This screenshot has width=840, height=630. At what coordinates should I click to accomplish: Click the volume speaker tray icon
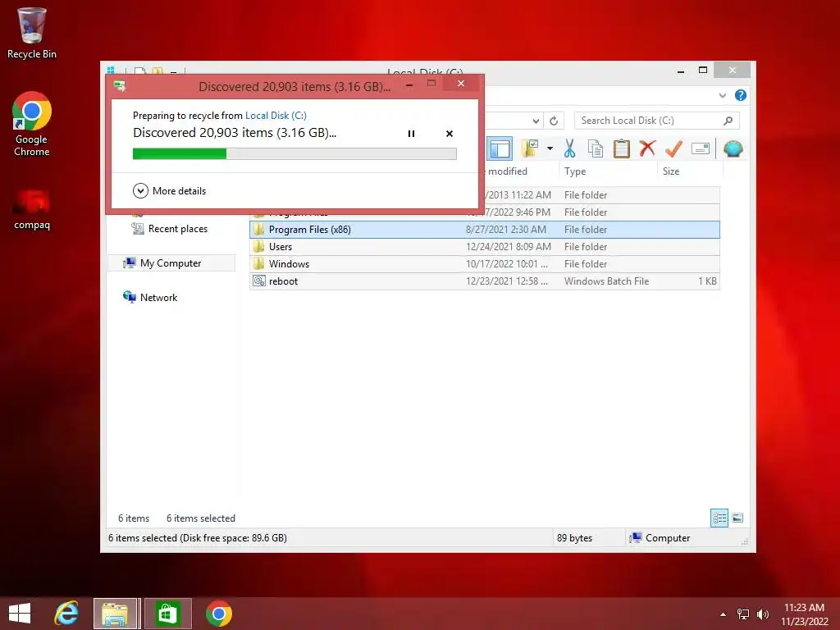coord(762,614)
